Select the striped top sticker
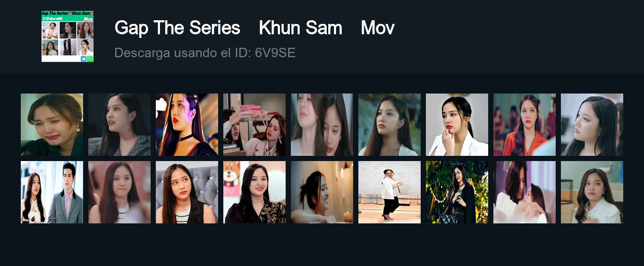 187,192
